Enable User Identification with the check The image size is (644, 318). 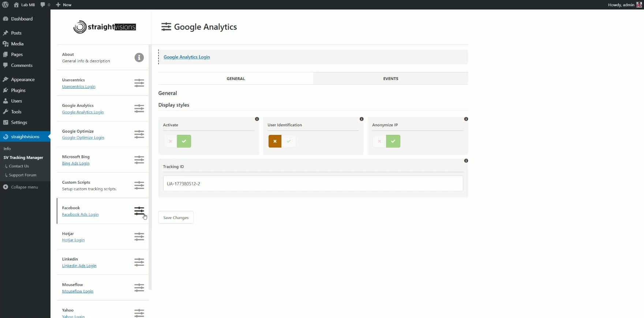[x=289, y=141]
